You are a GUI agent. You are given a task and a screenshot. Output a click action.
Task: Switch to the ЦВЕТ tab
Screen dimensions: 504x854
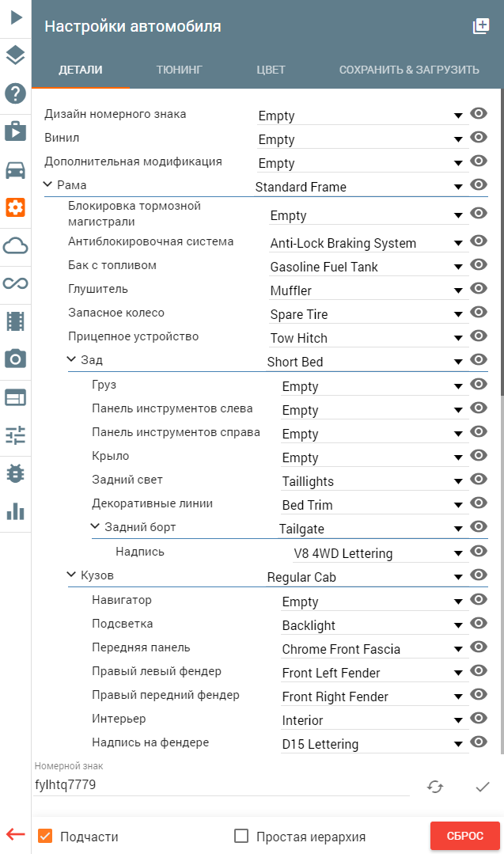point(271,70)
